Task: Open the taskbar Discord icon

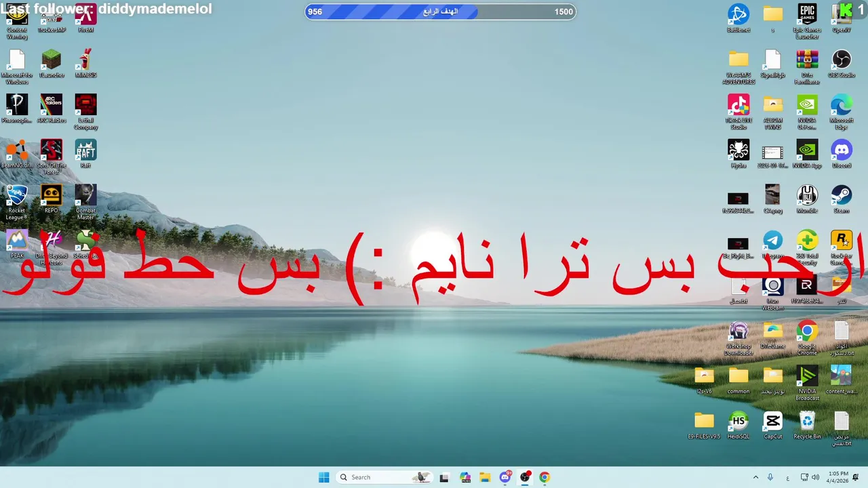Action: pyautogui.click(x=505, y=477)
